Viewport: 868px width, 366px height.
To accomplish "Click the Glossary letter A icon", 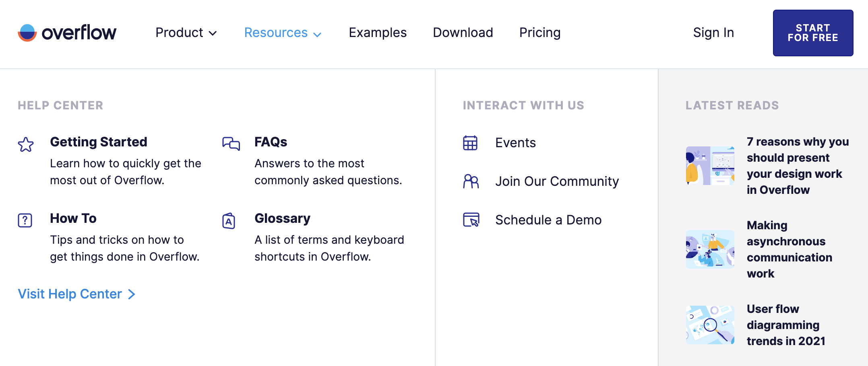I will click(229, 221).
